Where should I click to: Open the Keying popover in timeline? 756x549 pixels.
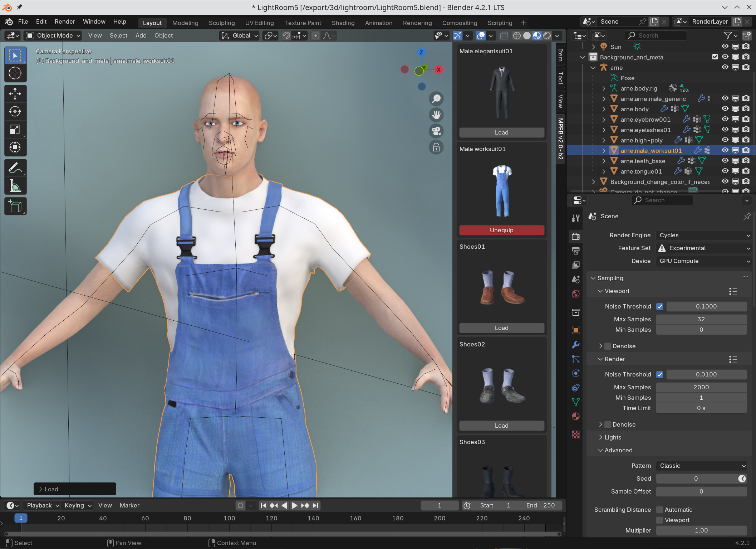[x=78, y=505]
